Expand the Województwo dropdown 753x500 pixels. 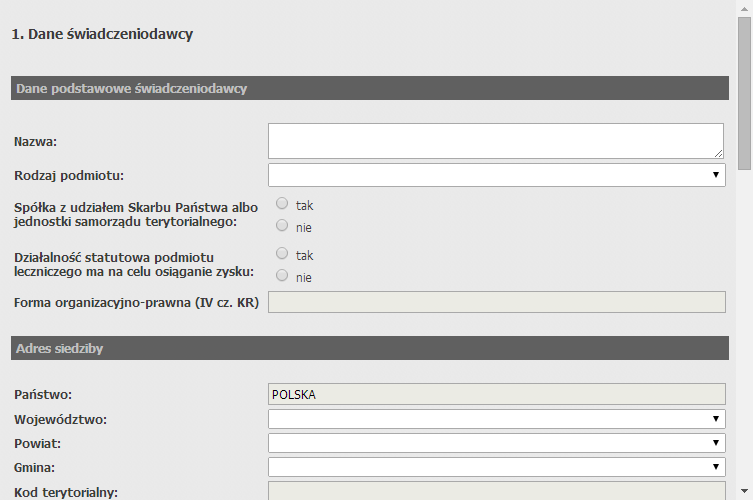(x=497, y=419)
